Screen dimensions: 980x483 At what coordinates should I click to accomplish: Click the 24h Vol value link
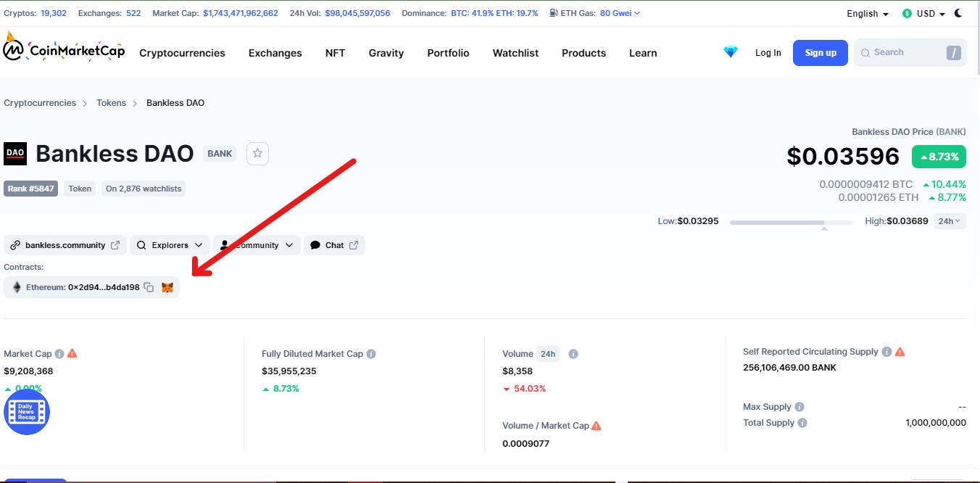click(357, 13)
